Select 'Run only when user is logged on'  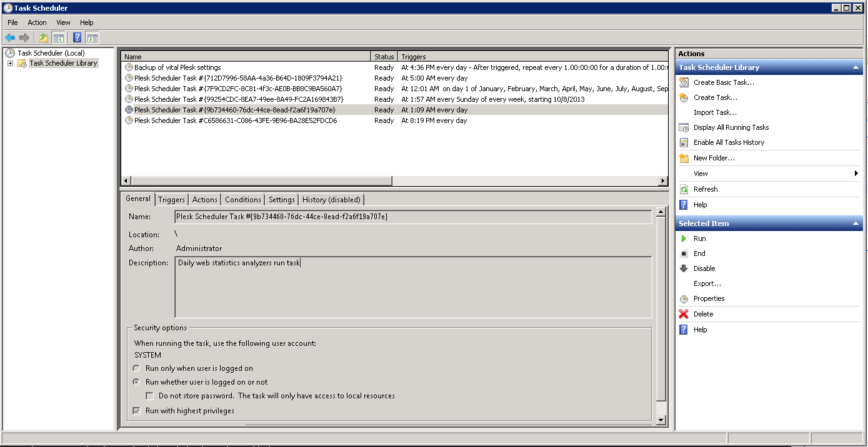pyautogui.click(x=136, y=368)
